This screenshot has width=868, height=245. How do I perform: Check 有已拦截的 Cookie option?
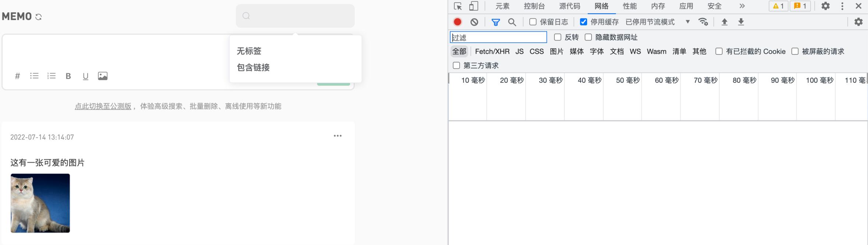click(x=719, y=52)
